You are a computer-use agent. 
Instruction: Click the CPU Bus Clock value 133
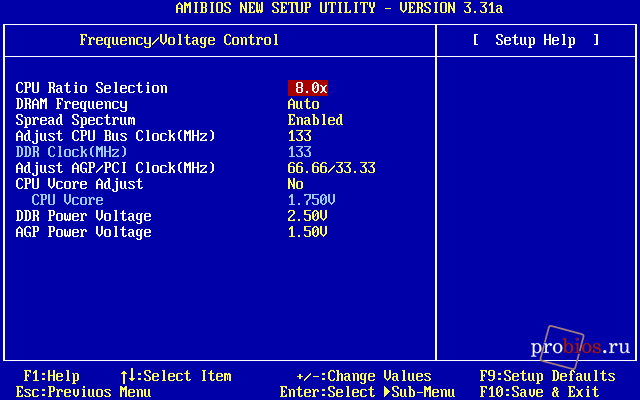(300, 136)
